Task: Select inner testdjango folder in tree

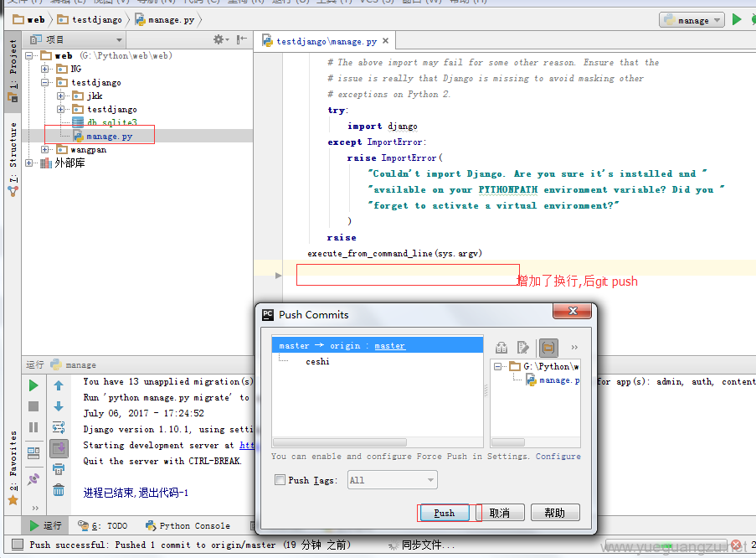Action: (112, 110)
